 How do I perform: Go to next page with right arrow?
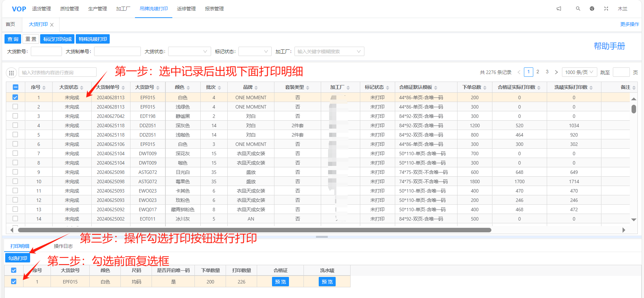pyautogui.click(x=556, y=72)
